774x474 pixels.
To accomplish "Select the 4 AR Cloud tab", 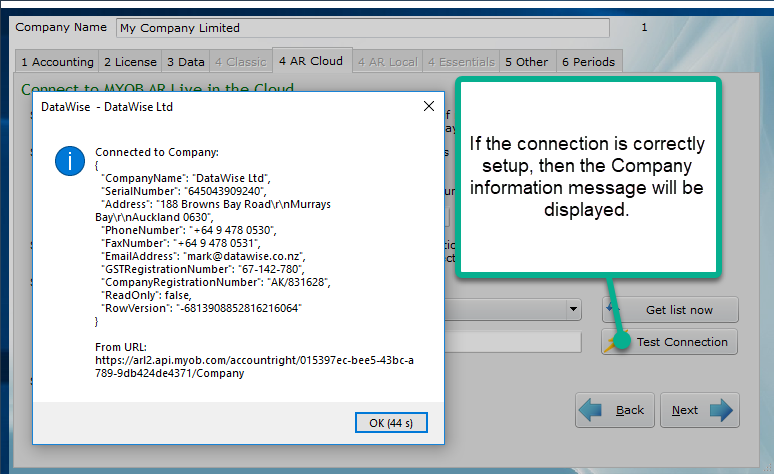I will pyautogui.click(x=311, y=61).
